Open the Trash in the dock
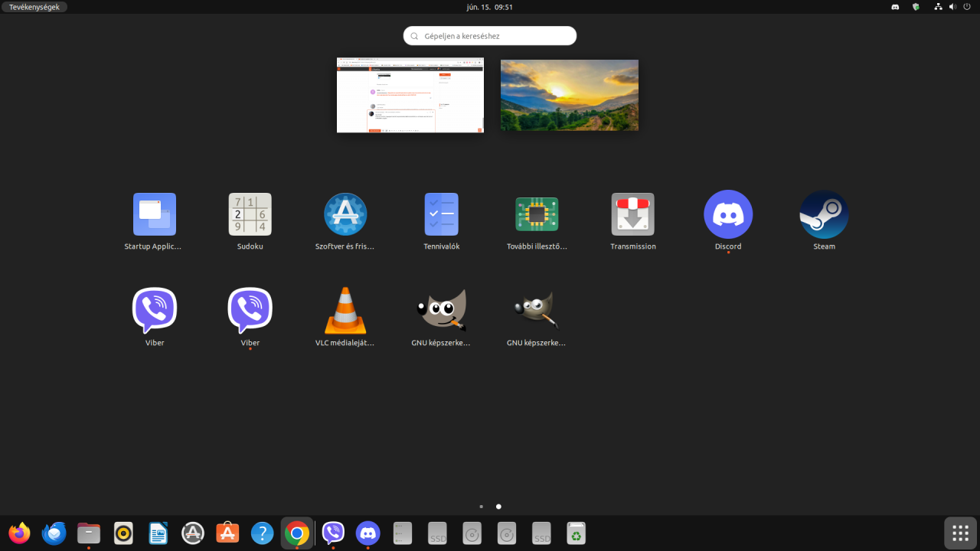 pos(576,533)
